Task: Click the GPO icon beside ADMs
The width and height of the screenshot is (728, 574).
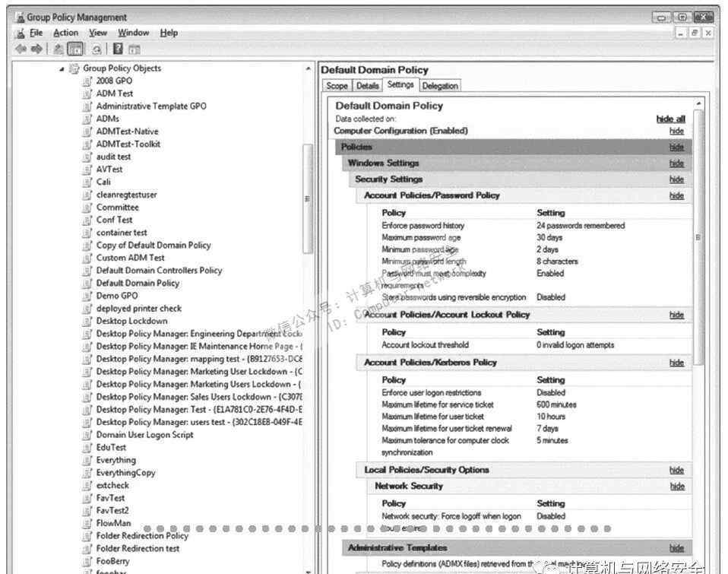Action: point(87,119)
